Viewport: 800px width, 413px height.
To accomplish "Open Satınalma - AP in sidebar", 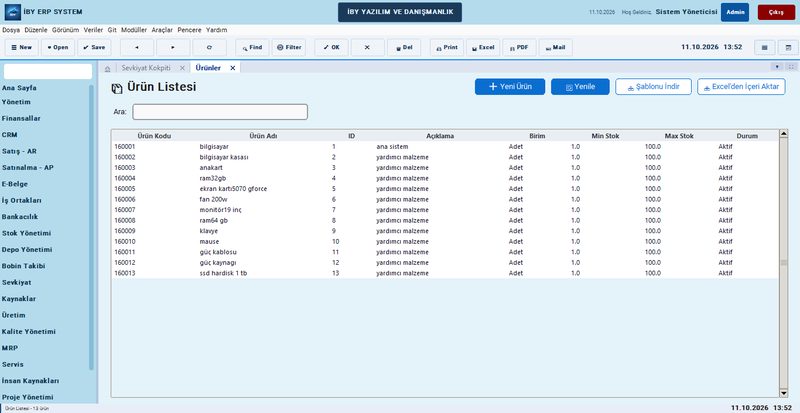I will point(28,167).
